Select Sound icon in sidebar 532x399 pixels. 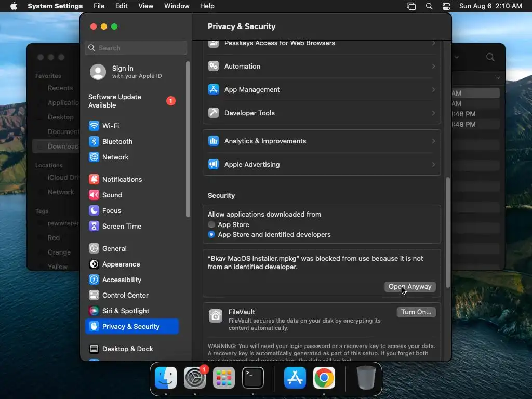(x=94, y=195)
